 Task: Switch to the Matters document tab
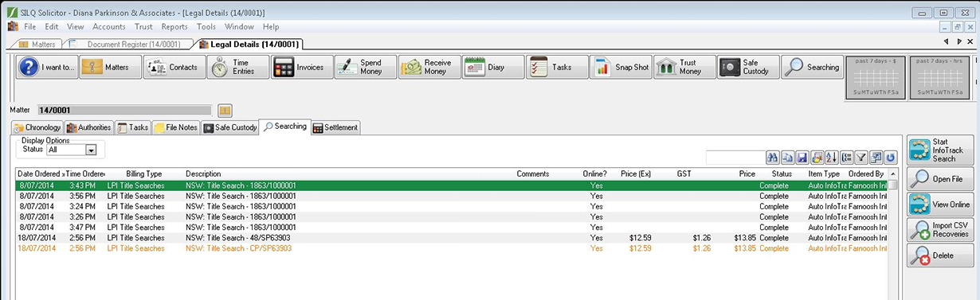(x=37, y=44)
